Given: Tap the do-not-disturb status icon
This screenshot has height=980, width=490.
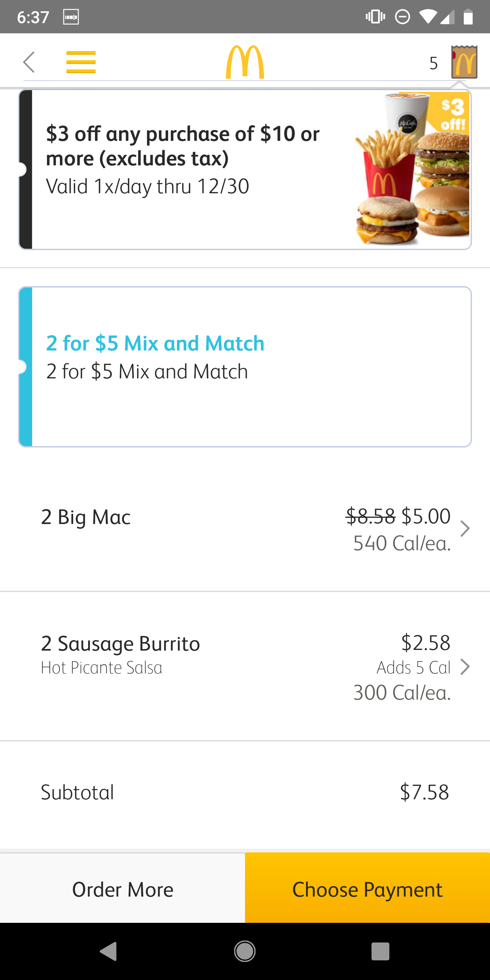Looking at the screenshot, I should (x=402, y=17).
